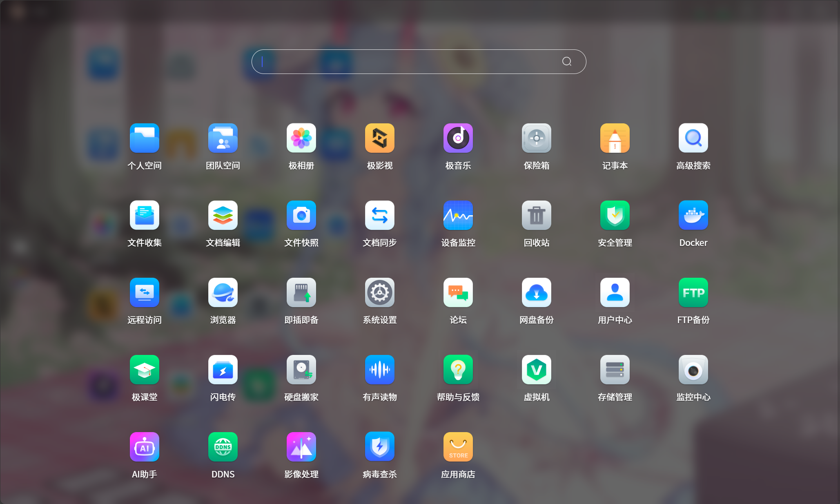The width and height of the screenshot is (840, 504).
Task: Launch the 极音乐 music app
Action: 458,138
